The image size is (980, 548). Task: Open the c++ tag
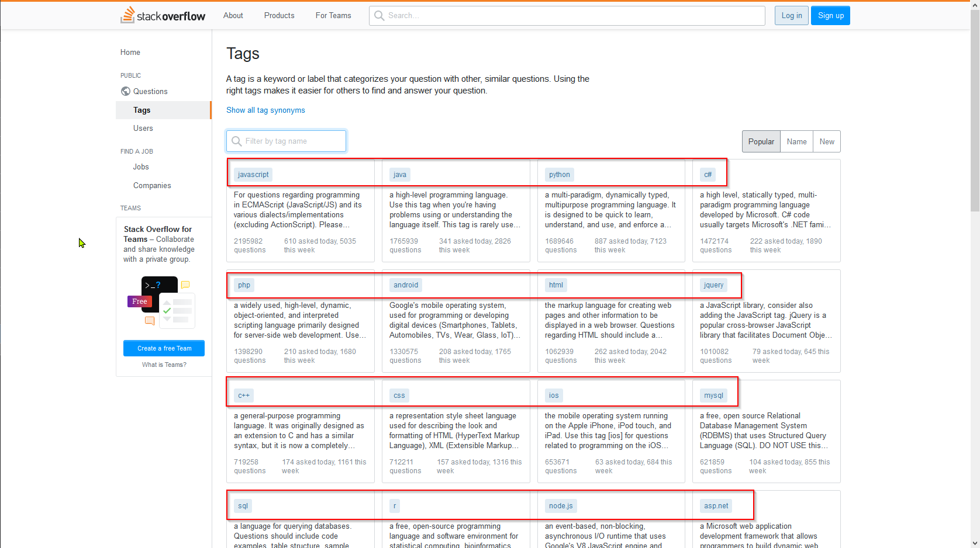244,396
